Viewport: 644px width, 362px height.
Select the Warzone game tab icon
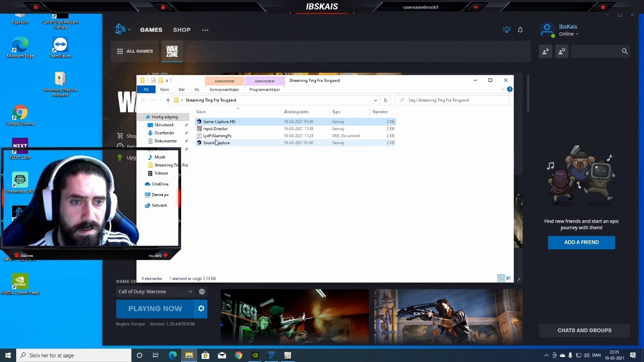pyautogui.click(x=172, y=51)
